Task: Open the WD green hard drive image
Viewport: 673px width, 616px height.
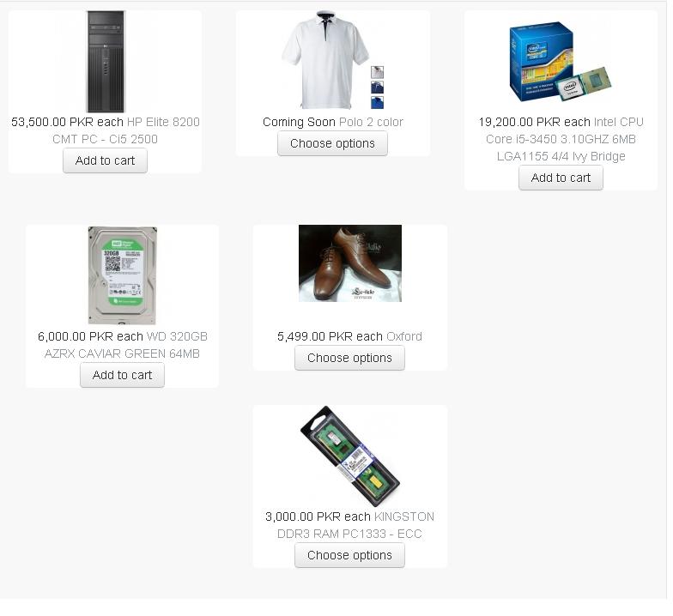Action: 122,275
